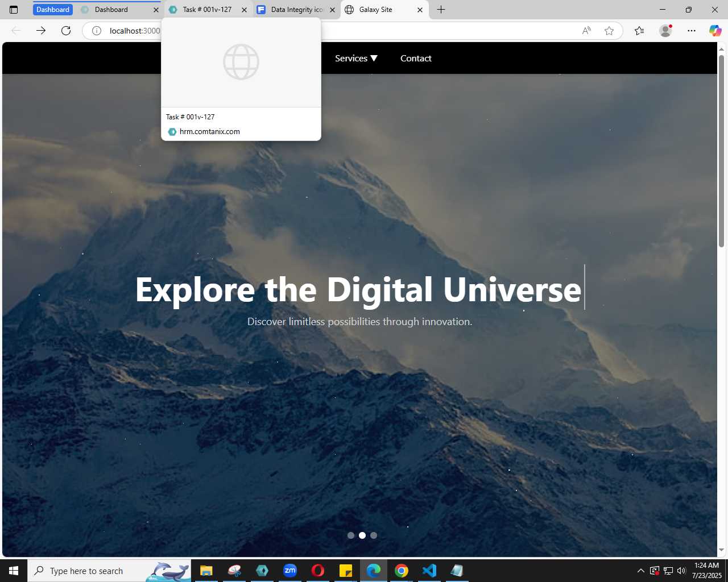Open the Favorites list

pyautogui.click(x=639, y=31)
